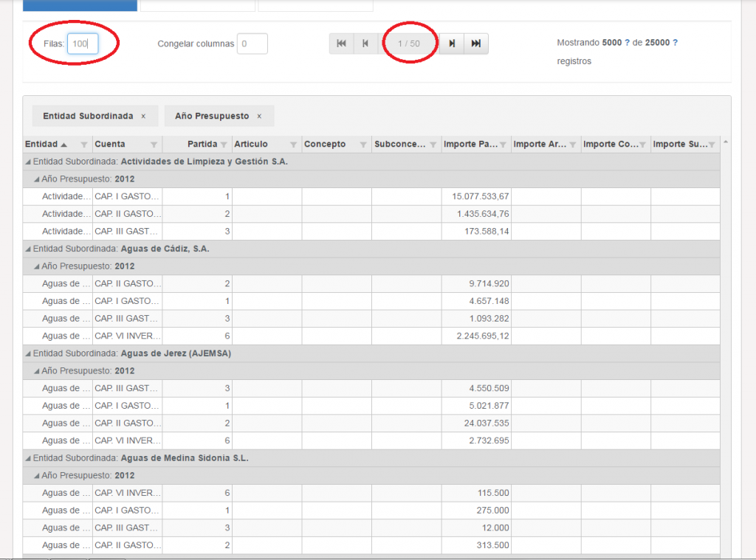Open filter for Articulo column

click(x=293, y=145)
